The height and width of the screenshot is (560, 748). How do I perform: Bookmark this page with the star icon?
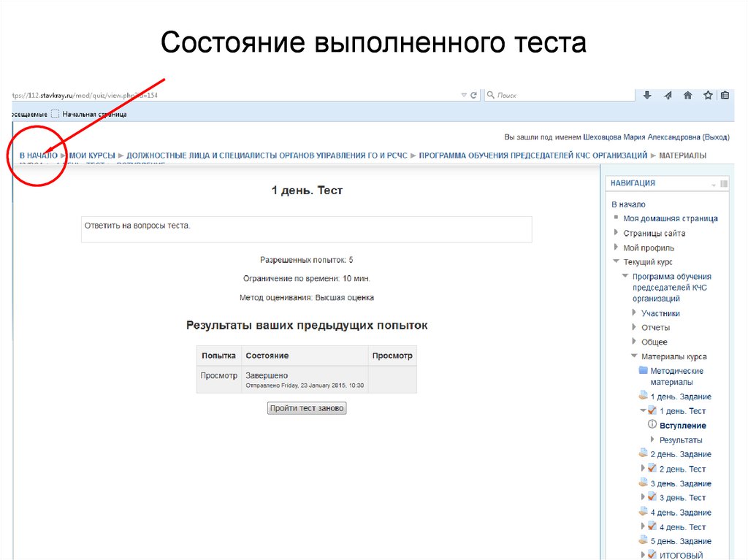[708, 94]
